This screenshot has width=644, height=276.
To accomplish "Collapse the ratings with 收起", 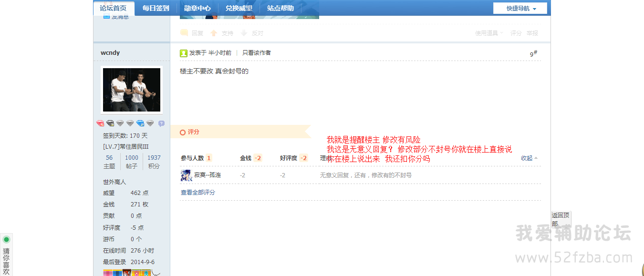I will coord(530,158).
